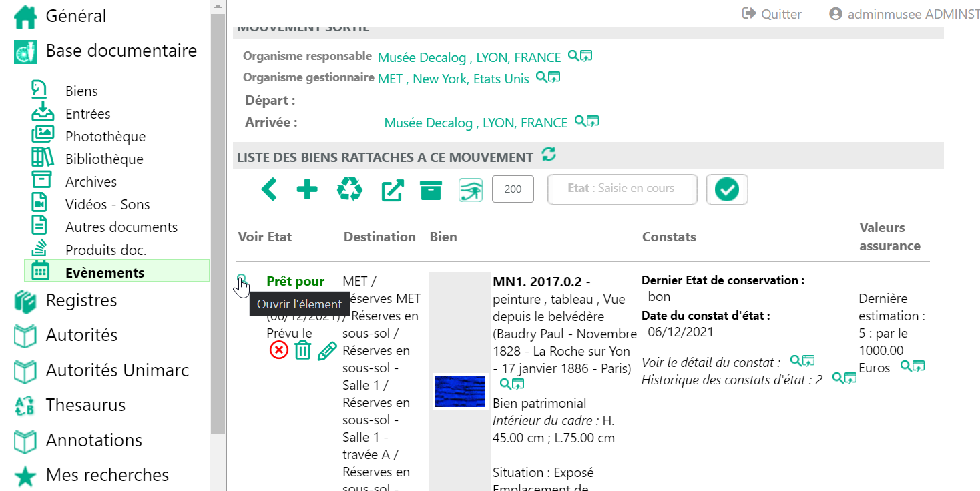Image resolution: width=980 pixels, height=491 pixels.
Task: Open-in-window icon beside Organisme responsable
Action: click(587, 56)
